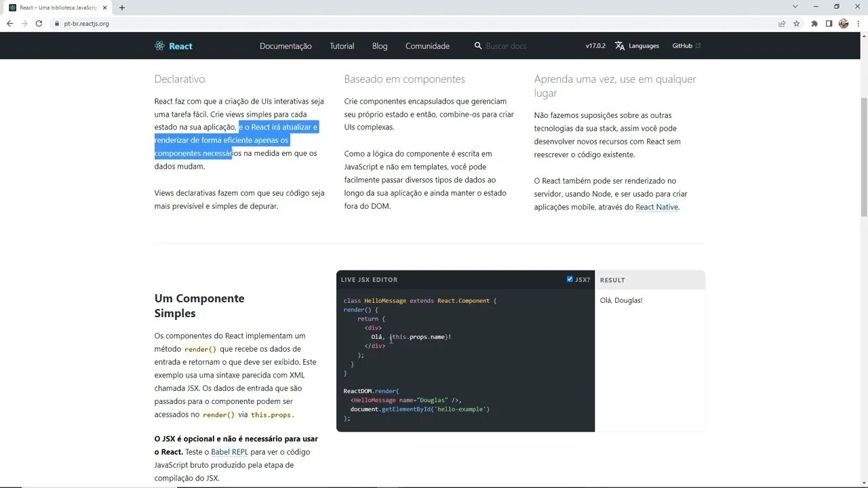Open the Chrome profile avatar
The height and width of the screenshot is (488, 868).
click(844, 23)
